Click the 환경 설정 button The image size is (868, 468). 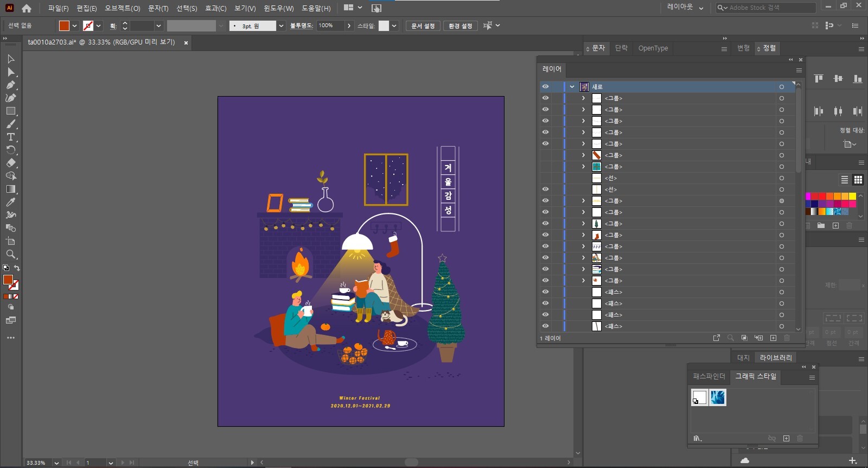(460, 26)
